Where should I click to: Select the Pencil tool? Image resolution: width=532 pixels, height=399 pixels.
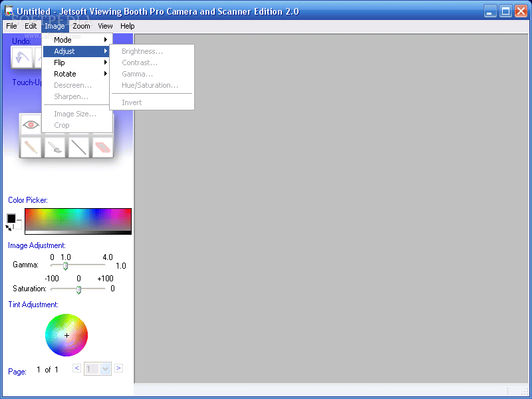(31, 147)
